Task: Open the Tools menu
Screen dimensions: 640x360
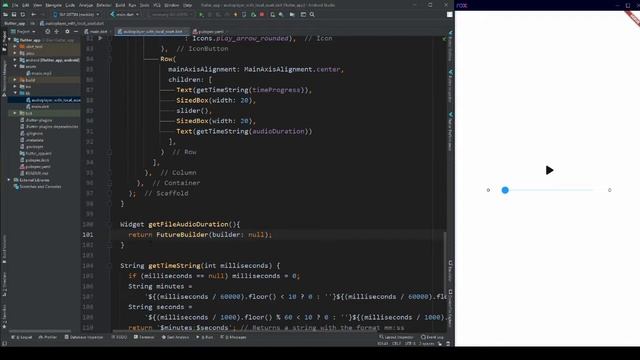Action: coord(144,5)
